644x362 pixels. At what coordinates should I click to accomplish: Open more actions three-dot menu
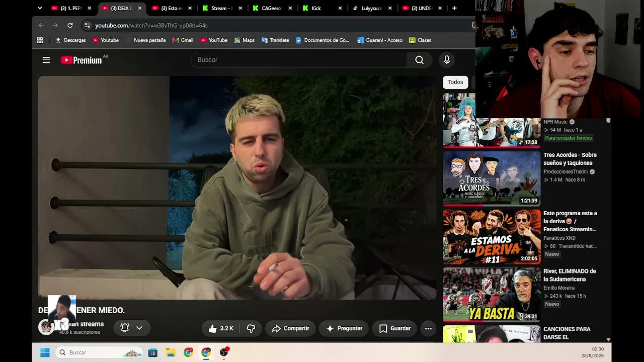pyautogui.click(x=428, y=328)
